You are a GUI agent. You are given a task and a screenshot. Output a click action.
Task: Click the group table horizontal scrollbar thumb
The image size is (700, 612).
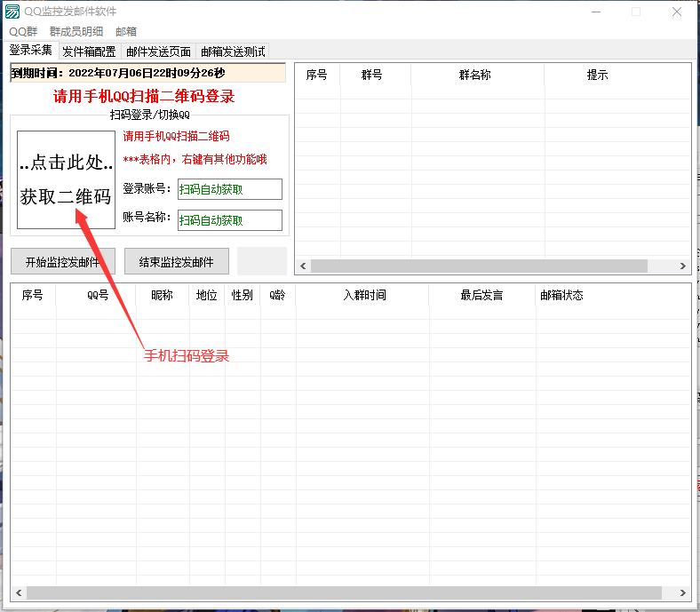point(479,266)
